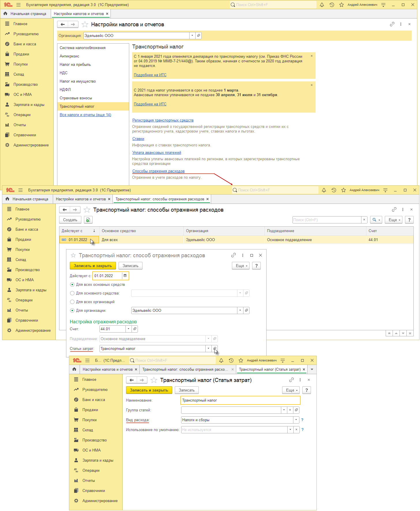Open Регистрация транспортных средств link
Screen dimensions: 420x511
[163, 120]
